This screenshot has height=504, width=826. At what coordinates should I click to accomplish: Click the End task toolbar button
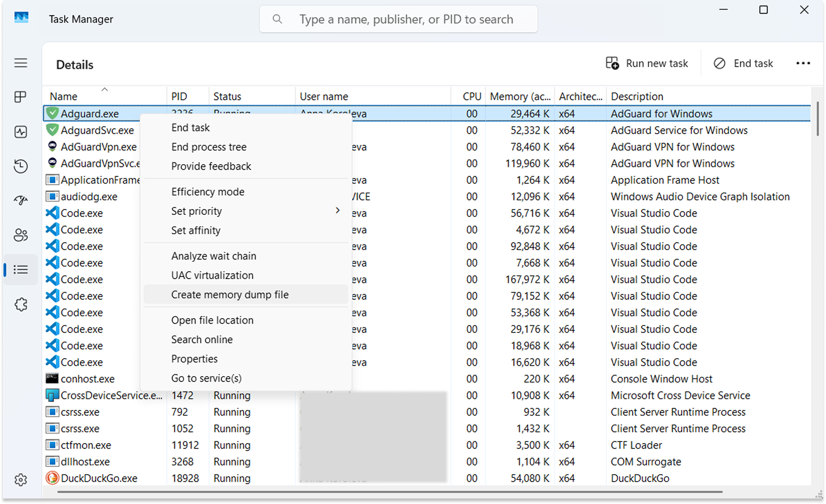[x=743, y=63]
